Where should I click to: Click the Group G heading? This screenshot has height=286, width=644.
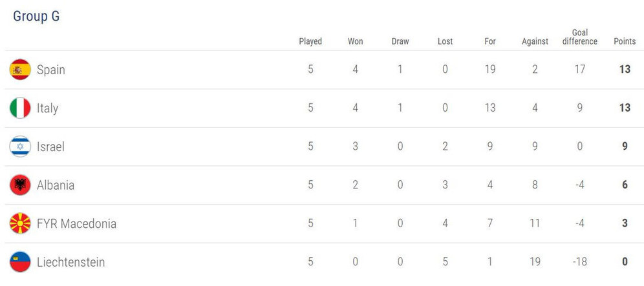(36, 17)
